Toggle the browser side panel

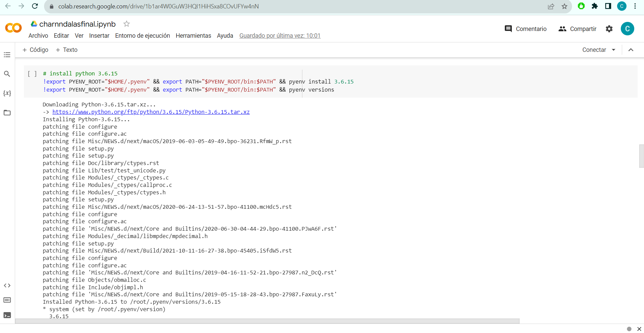point(608,6)
